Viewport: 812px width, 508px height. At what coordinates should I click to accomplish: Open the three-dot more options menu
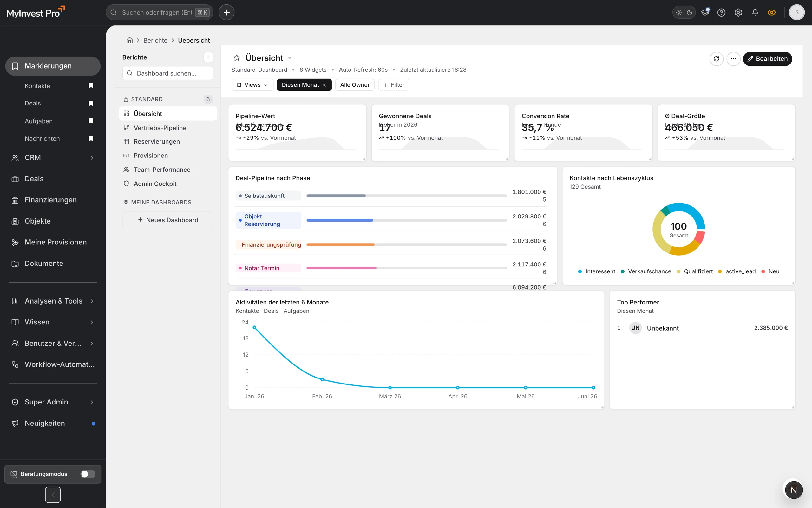(x=733, y=59)
